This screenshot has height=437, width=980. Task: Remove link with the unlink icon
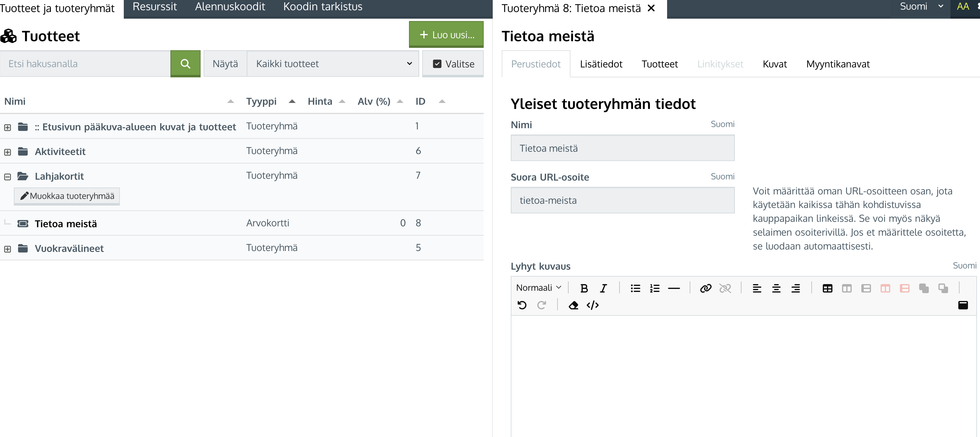coord(725,288)
